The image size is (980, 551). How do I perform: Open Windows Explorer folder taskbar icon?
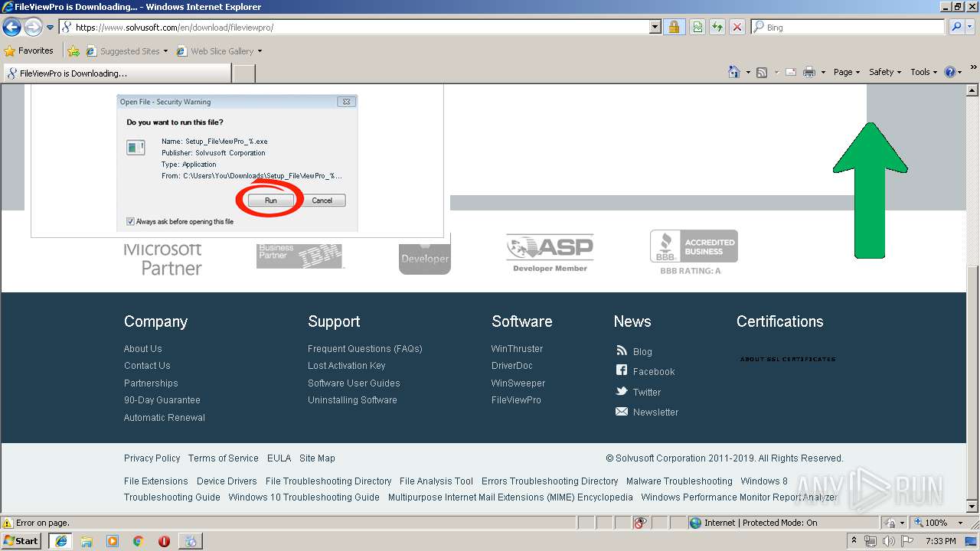coord(87,541)
